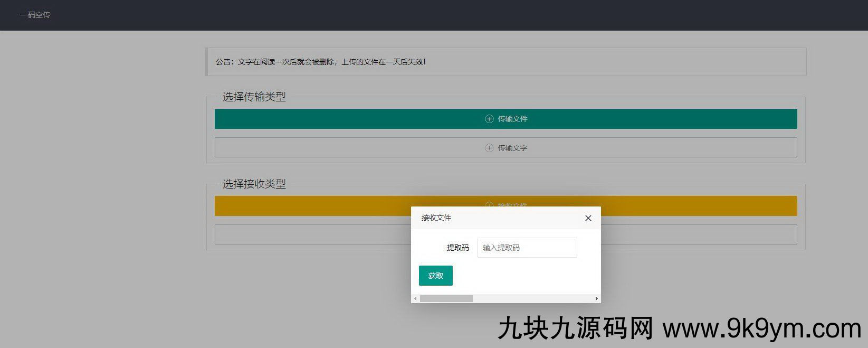Image resolution: width=868 pixels, height=348 pixels.
Task: Click the empty scrollbar track right of thumb
Action: pos(533,299)
